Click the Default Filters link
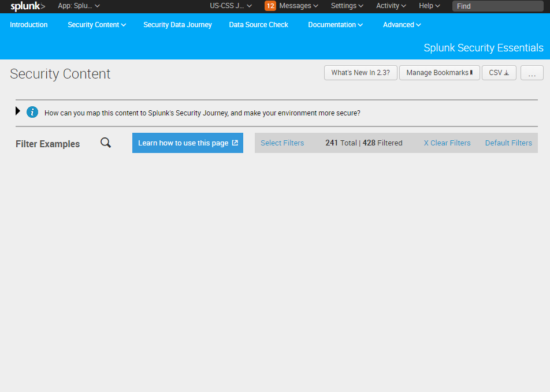The height and width of the screenshot is (392, 550). (x=508, y=143)
